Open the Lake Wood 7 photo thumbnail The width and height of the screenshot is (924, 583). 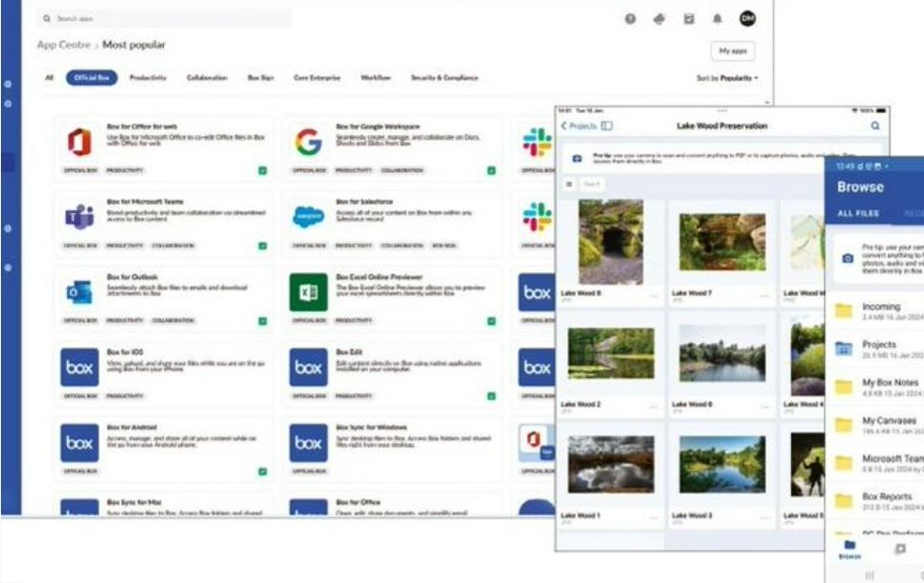click(x=723, y=242)
